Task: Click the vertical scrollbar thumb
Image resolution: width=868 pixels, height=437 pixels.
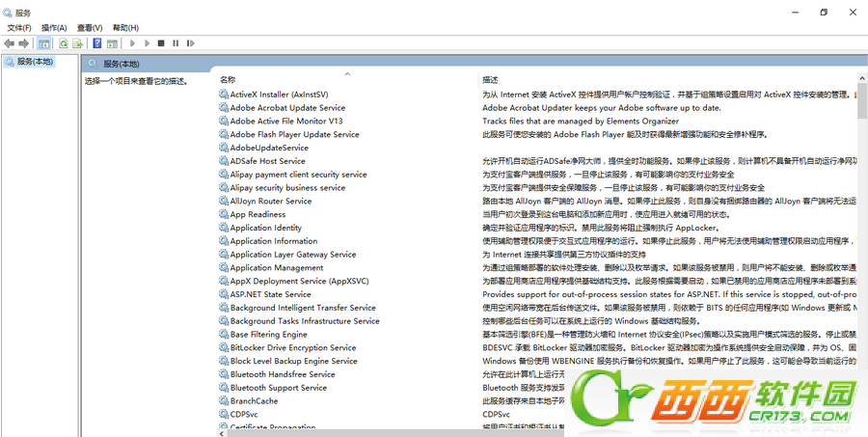Action: coord(862,100)
